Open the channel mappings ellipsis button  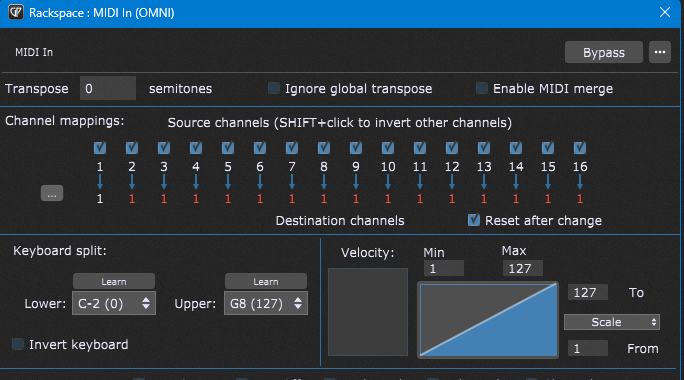52,193
